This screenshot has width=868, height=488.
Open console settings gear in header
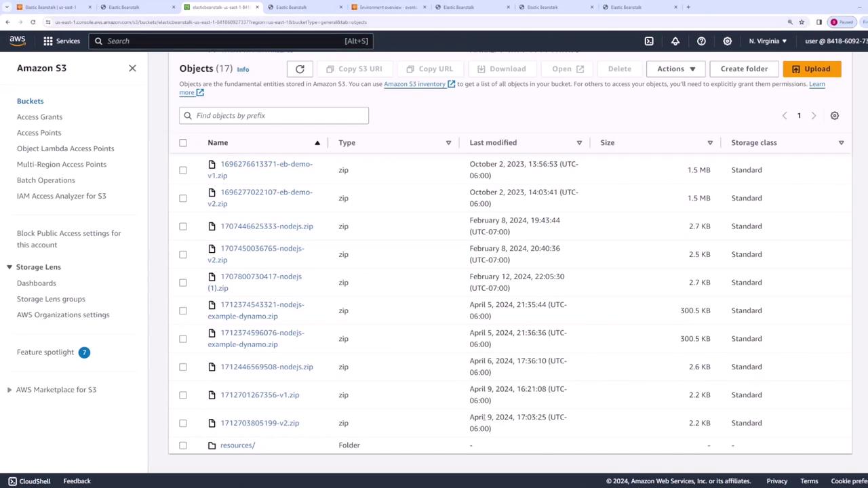(x=727, y=41)
